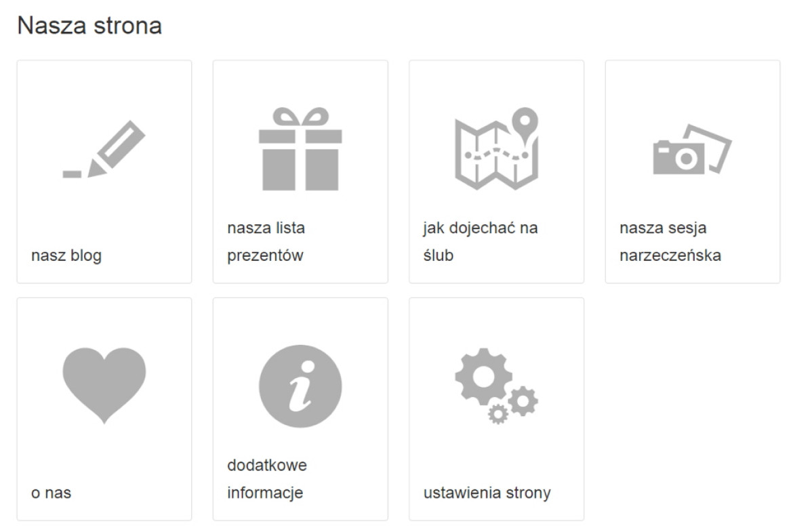Viewport: 793px width, 532px height.
Task: Select the gift box icon
Action: click(x=300, y=149)
